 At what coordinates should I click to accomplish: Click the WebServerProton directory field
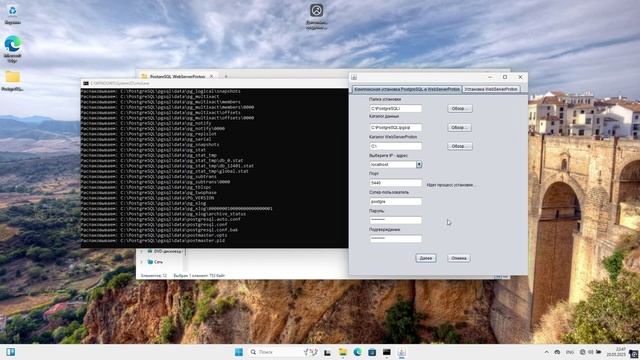[x=396, y=146]
